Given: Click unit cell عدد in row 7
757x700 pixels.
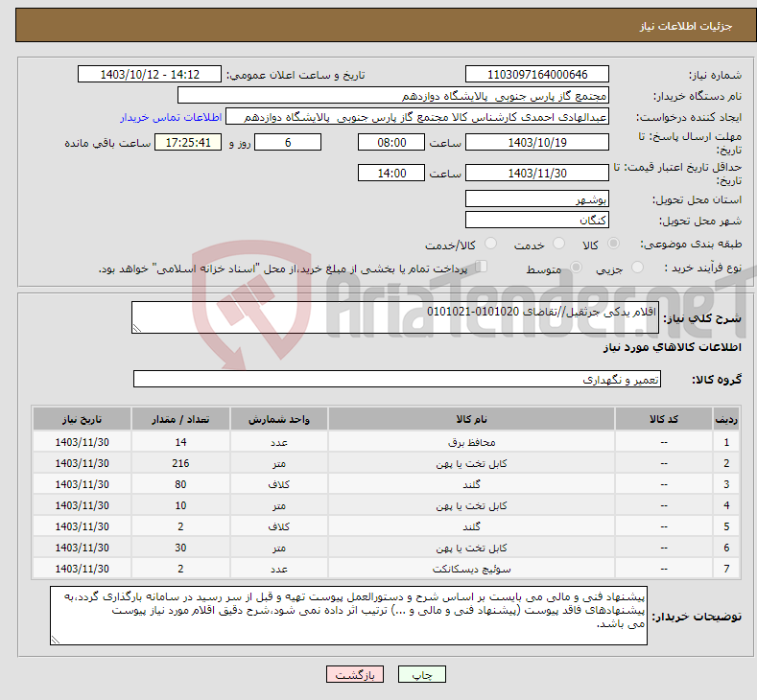Looking at the screenshot, I should tap(279, 569).
